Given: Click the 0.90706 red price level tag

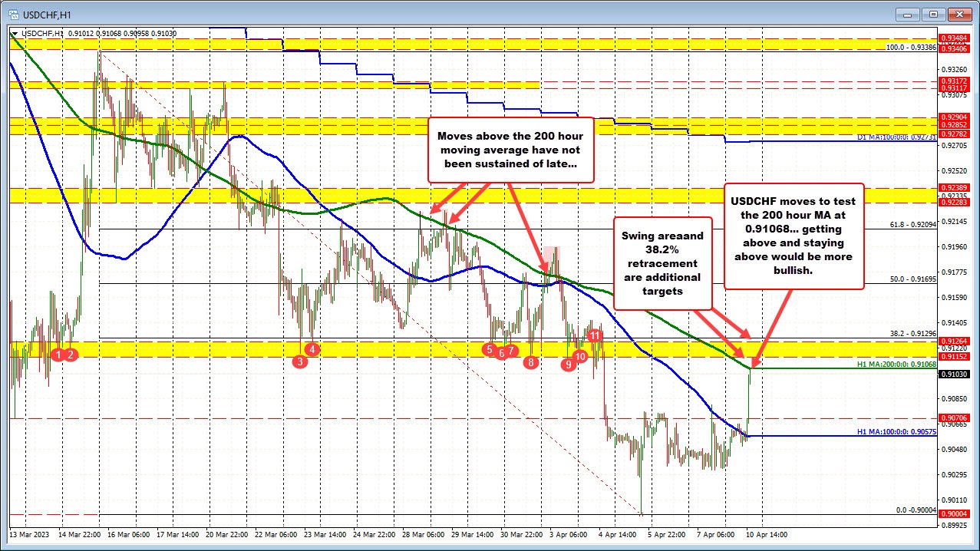Looking at the screenshot, I should click(x=959, y=418).
